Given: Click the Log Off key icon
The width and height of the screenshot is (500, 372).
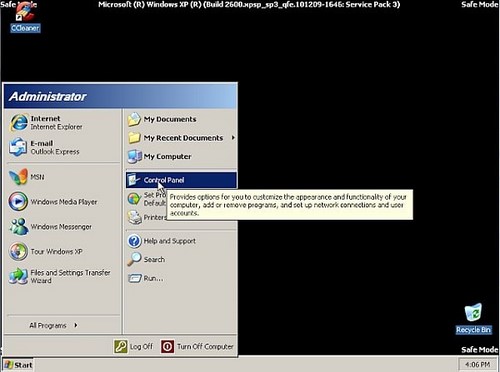Looking at the screenshot, I should pos(121,347).
